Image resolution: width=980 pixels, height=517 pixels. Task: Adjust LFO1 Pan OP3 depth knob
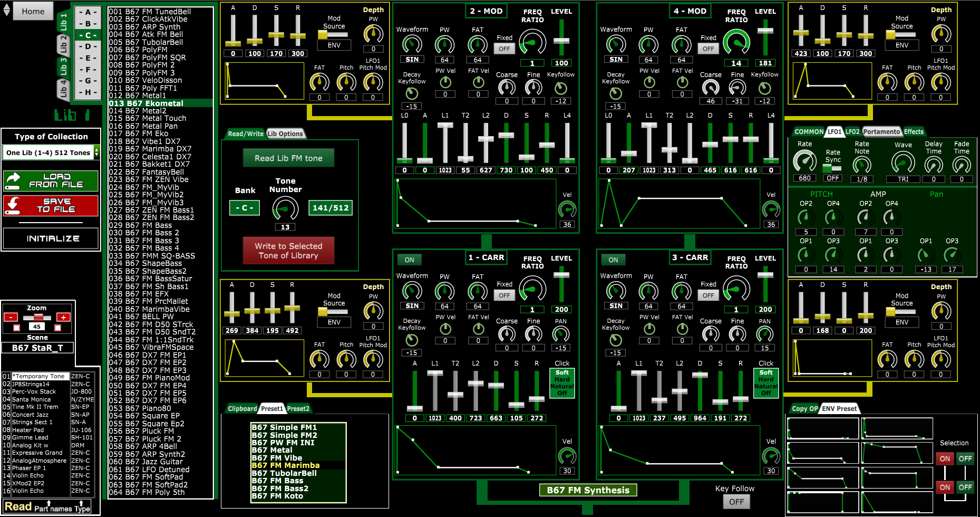pyautogui.click(x=952, y=255)
